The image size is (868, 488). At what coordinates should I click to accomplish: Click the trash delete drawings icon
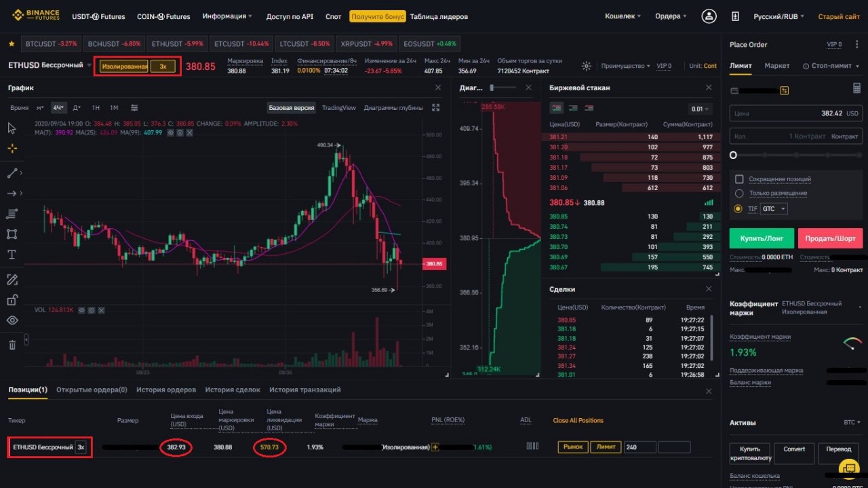(12, 345)
